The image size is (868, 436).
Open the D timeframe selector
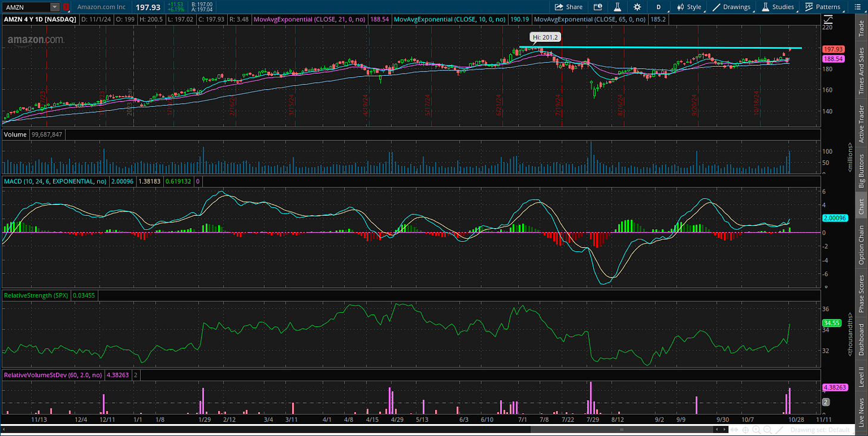[x=659, y=7]
